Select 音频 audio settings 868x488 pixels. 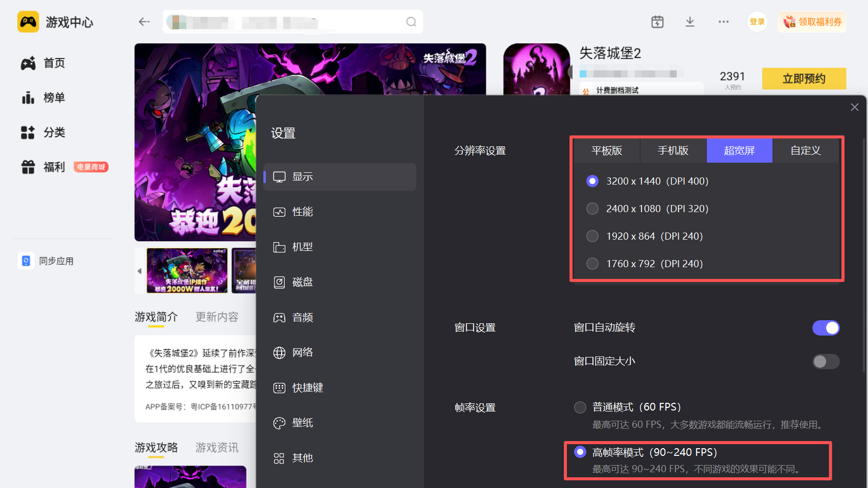340,318
